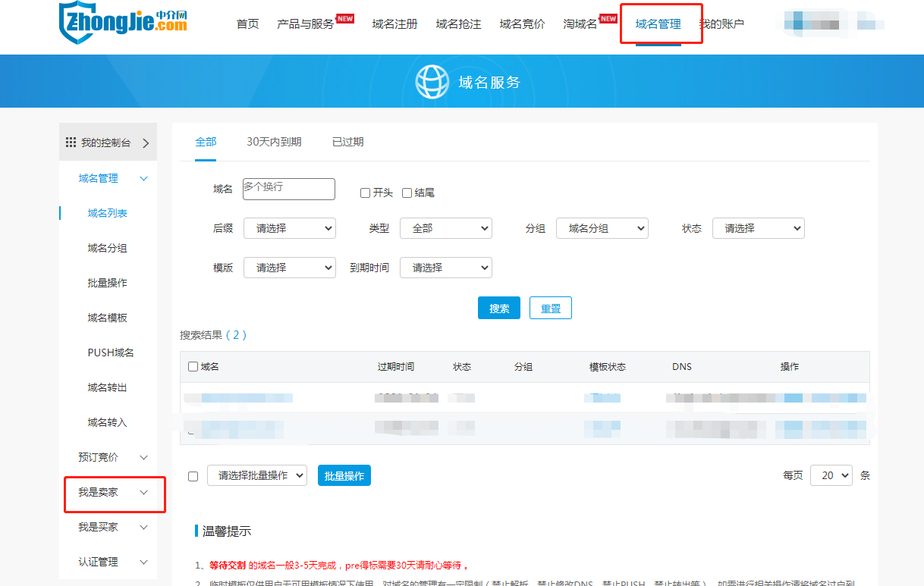Click the blue 搜索 button
Image resolution: width=924 pixels, height=586 pixels.
[x=498, y=309]
